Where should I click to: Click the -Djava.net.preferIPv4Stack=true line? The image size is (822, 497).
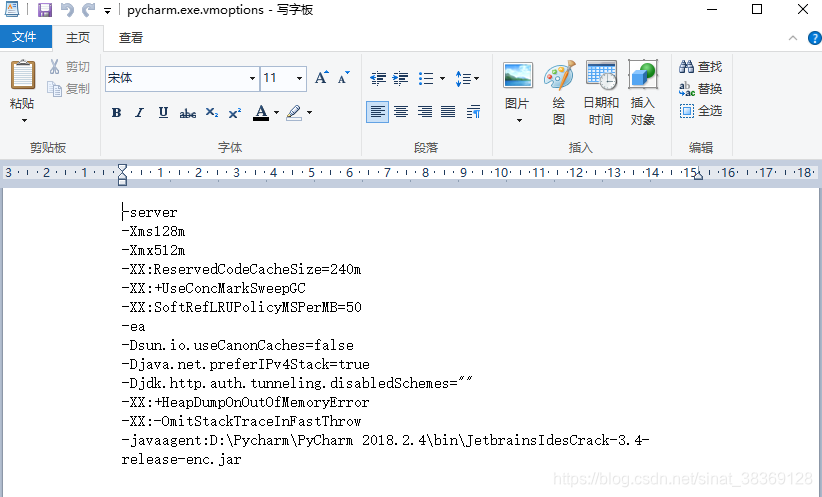(245, 364)
